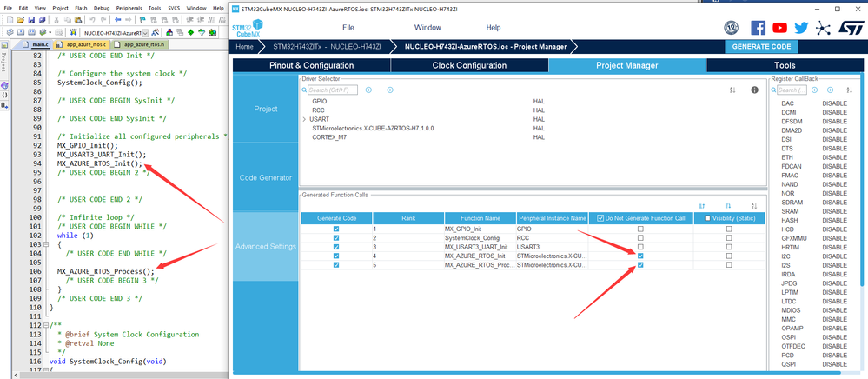Click the Driver Selector search field

[x=333, y=90]
